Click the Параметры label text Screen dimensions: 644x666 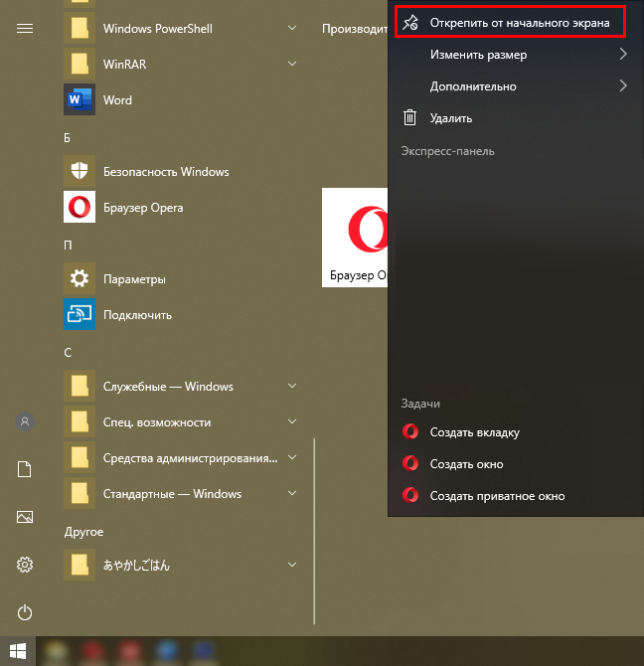tap(134, 279)
